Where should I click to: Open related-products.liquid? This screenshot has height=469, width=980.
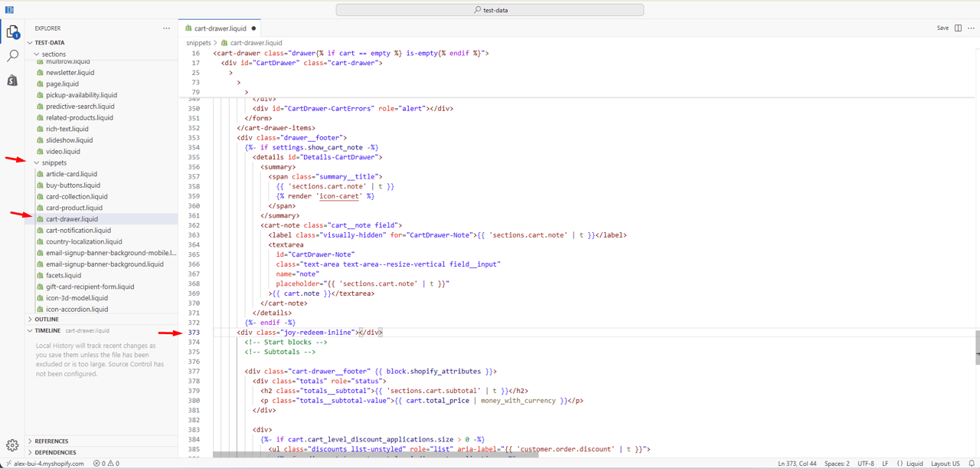tap(79, 118)
